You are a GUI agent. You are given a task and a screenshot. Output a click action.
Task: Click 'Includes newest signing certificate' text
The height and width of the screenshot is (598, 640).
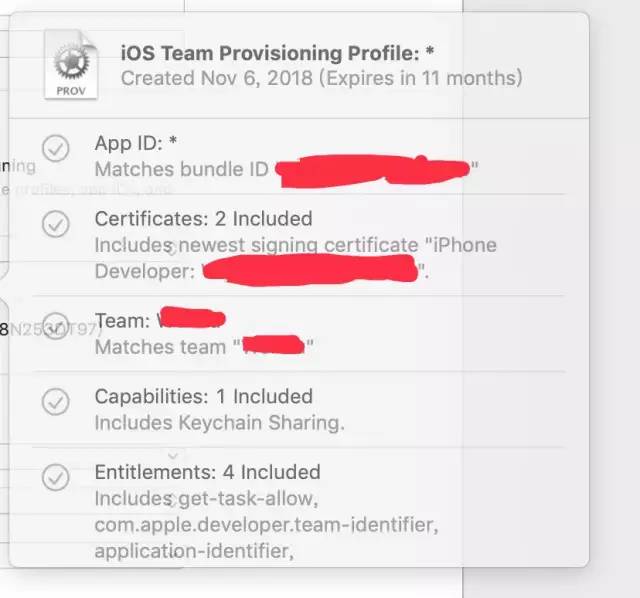pos(256,245)
